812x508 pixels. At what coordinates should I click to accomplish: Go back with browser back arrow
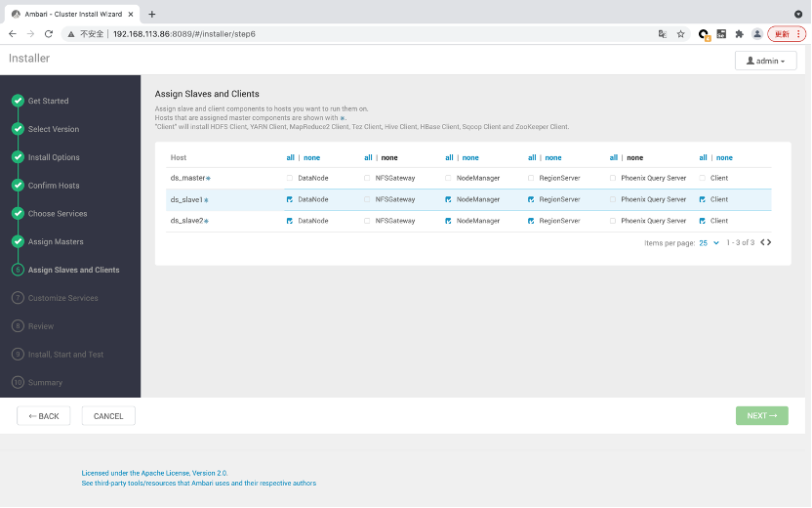(x=12, y=33)
